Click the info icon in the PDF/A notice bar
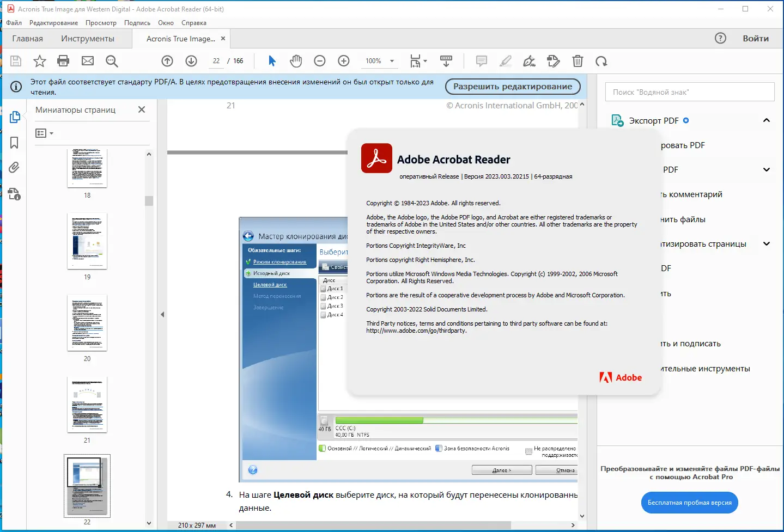 [x=16, y=87]
